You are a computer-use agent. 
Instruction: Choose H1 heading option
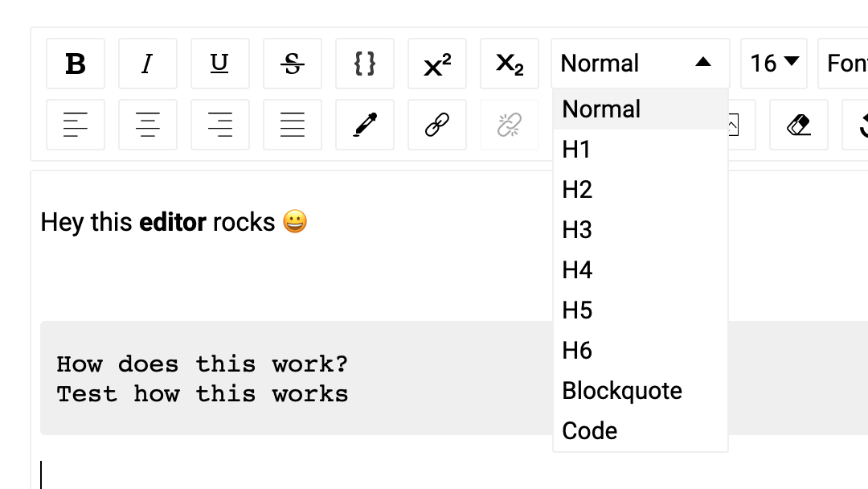click(641, 150)
